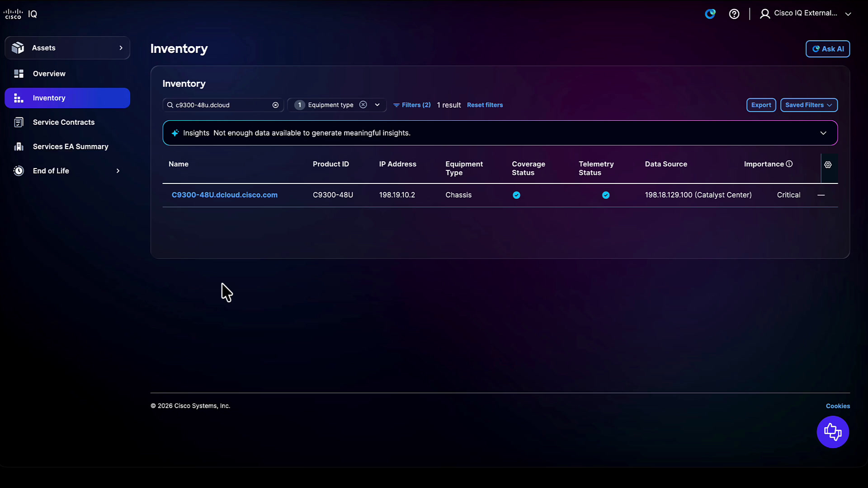Expand the Assets section chevron
868x488 pixels.
click(121, 48)
